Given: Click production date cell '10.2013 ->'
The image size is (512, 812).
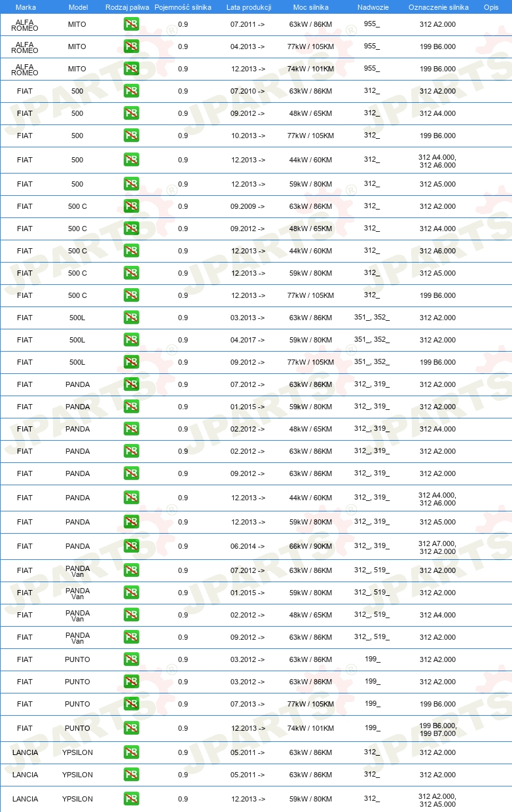Looking at the screenshot, I should tap(247, 136).
